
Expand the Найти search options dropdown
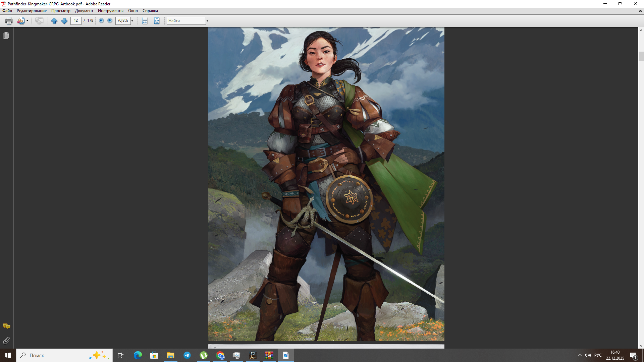[207, 21]
